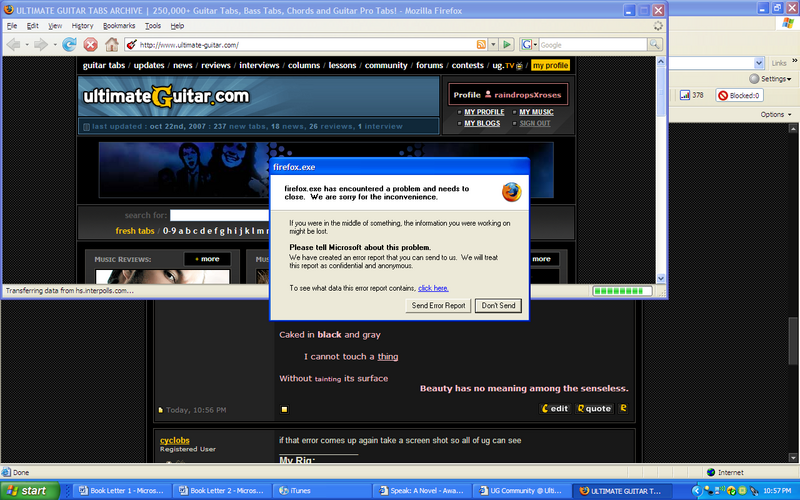The width and height of the screenshot is (800, 500).
Task: Click the profile user icon beside raindropsXroses
Action: (488, 94)
